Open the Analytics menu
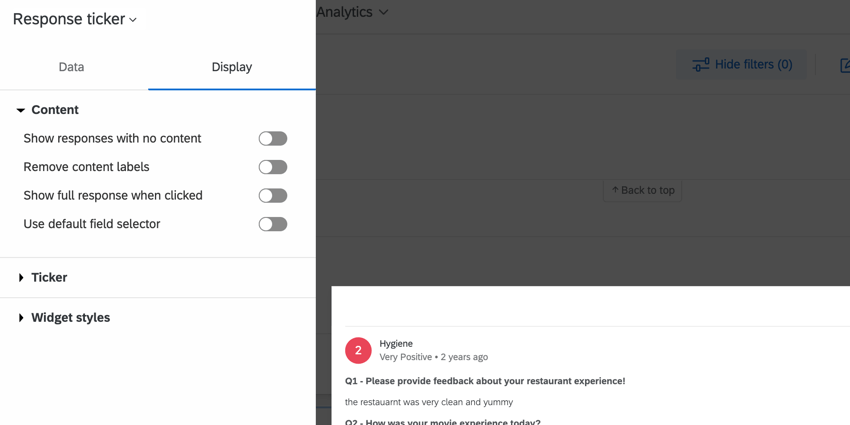The image size is (850, 425). [x=352, y=12]
